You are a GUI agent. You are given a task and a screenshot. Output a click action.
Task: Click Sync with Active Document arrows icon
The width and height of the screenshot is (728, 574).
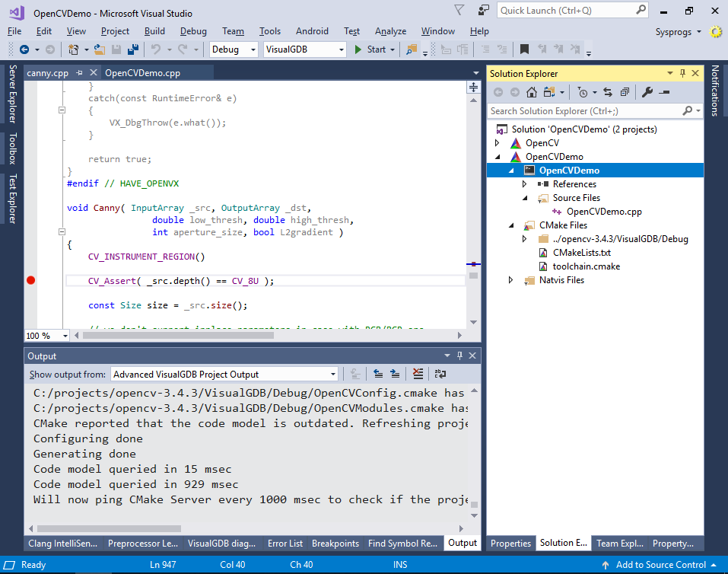(x=608, y=92)
